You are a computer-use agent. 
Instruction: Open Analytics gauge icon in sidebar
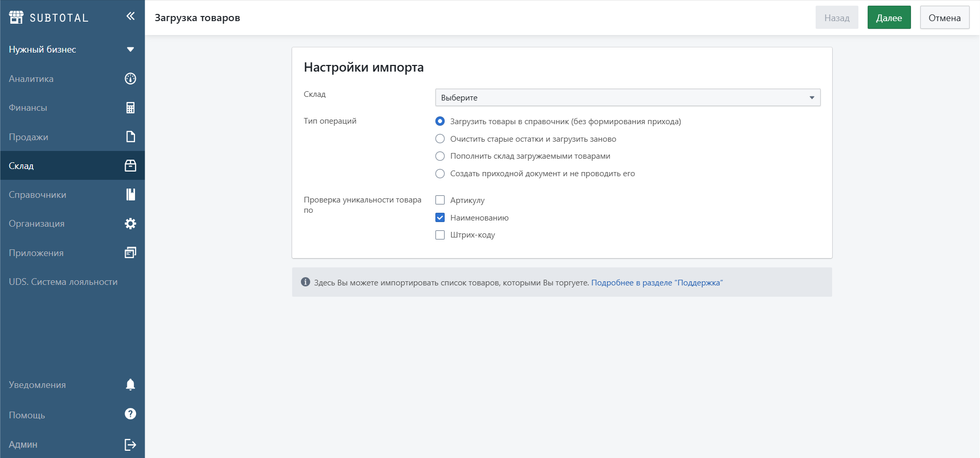pos(130,79)
